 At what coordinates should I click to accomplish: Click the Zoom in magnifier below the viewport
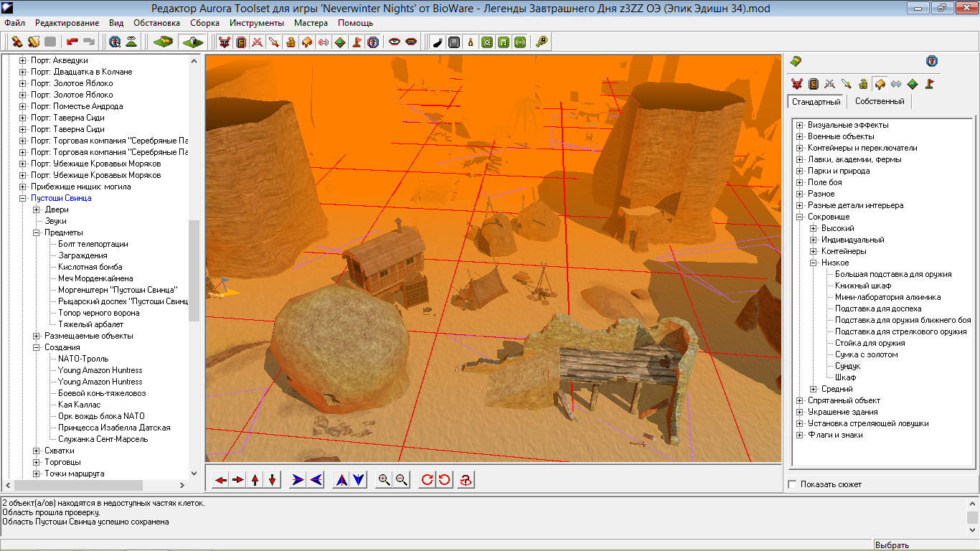(x=385, y=480)
